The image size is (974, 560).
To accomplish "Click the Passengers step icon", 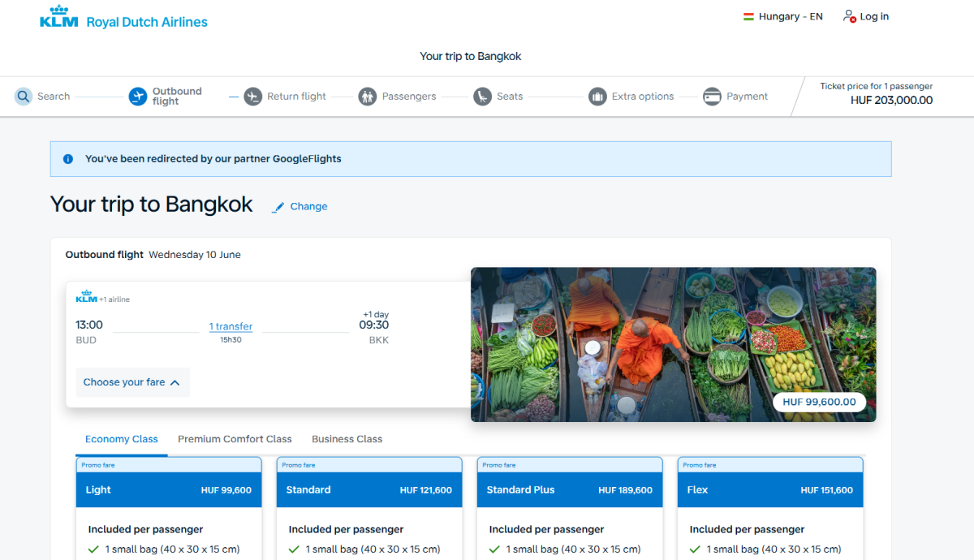I will (368, 97).
